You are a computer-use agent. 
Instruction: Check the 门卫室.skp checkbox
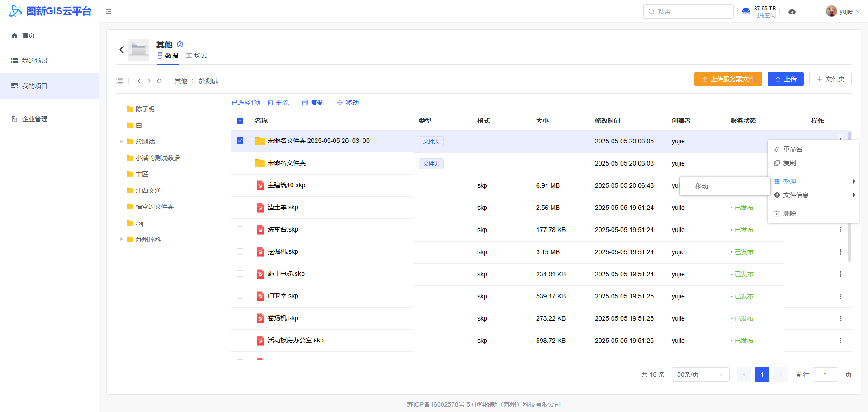coord(240,296)
